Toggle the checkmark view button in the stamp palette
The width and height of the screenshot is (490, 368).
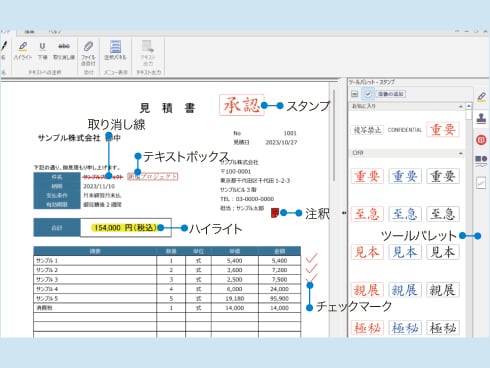368,94
